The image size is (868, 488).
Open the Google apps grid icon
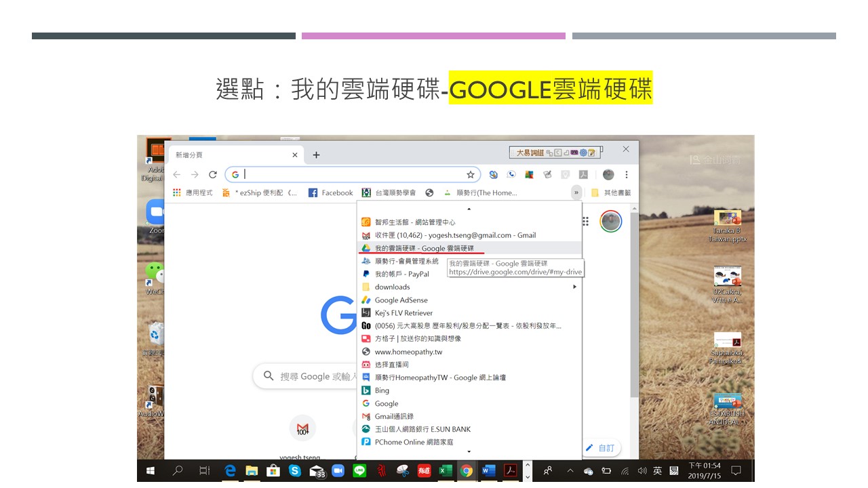(x=586, y=221)
